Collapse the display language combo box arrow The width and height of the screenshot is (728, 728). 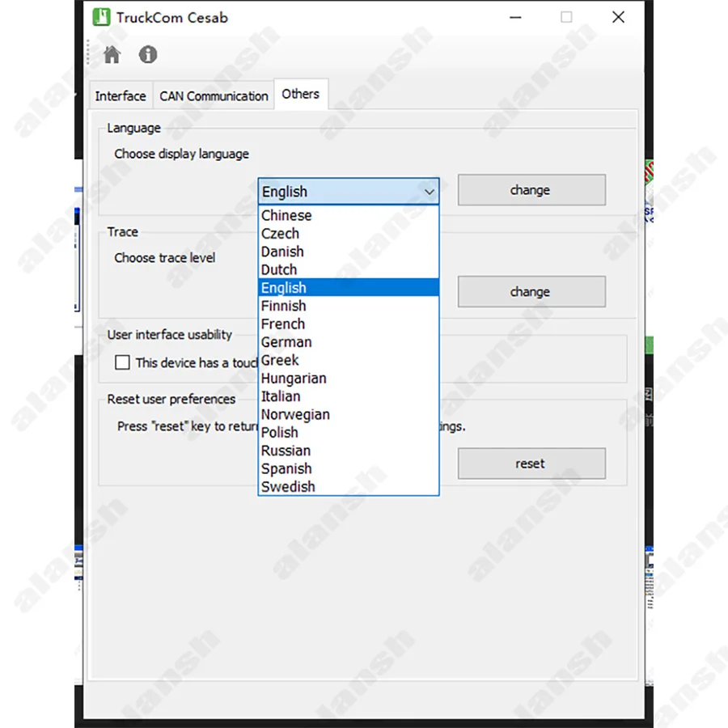click(x=429, y=192)
